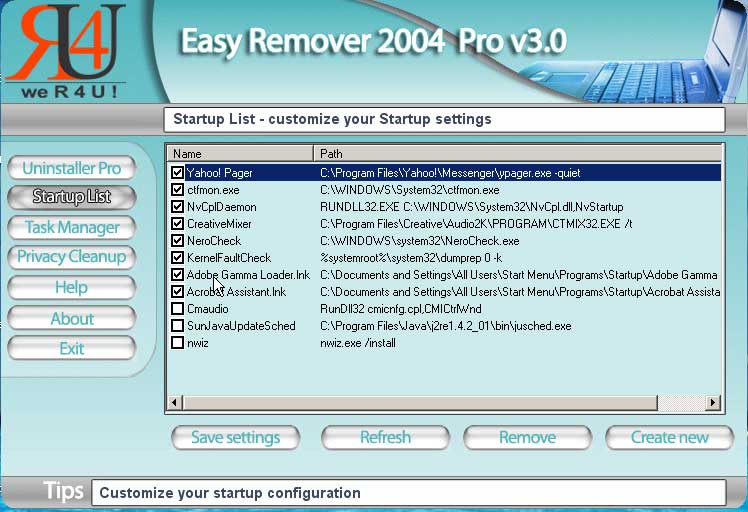Sort list by the Name column header
The width and height of the screenshot is (748, 512).
click(x=240, y=154)
